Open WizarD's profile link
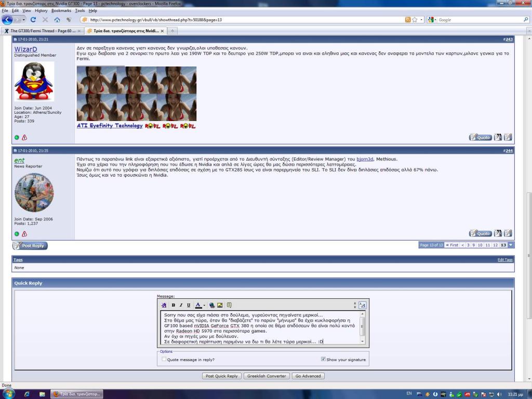 coord(26,49)
